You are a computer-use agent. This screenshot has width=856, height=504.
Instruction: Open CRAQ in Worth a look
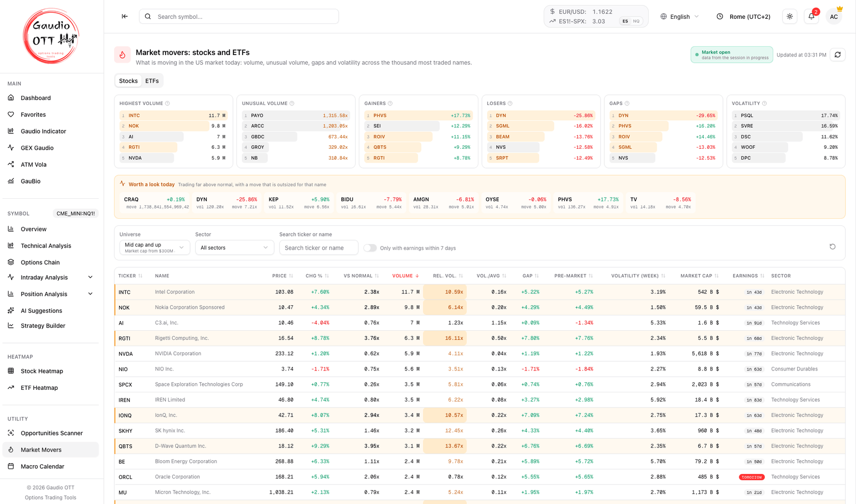click(155, 203)
